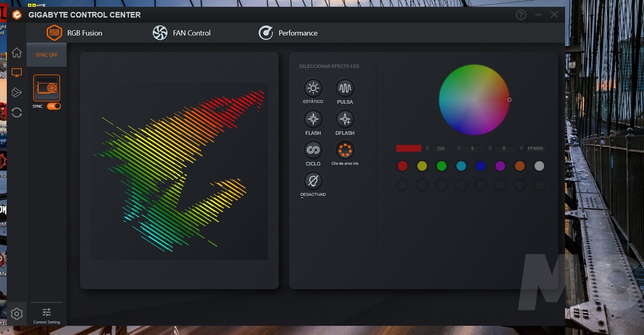
Task: Open the home page in sidebar
Action: click(x=17, y=53)
